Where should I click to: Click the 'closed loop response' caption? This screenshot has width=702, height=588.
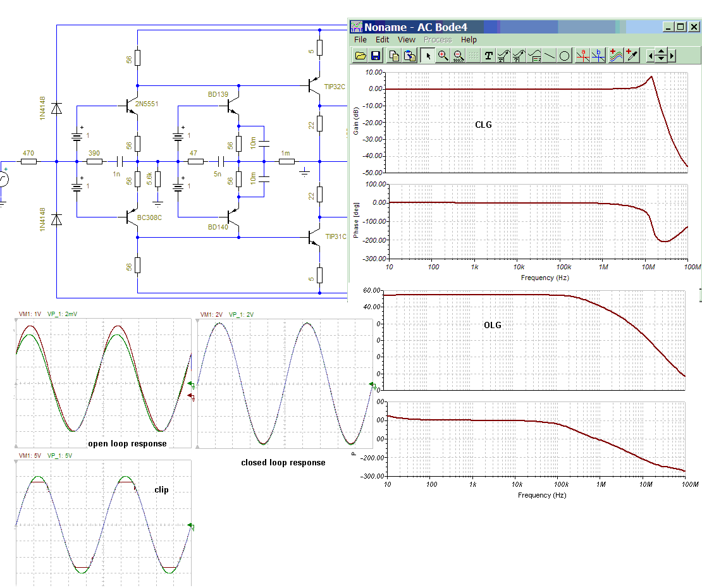[283, 462]
